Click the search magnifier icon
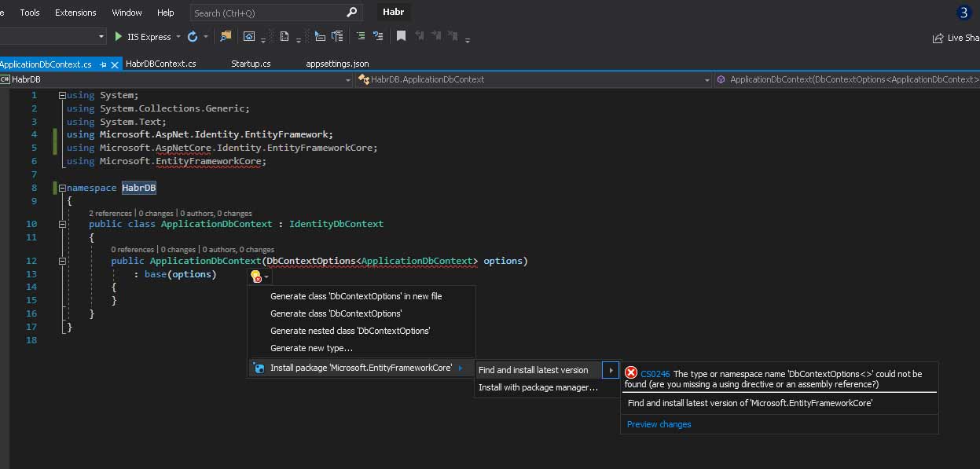 coord(351,13)
